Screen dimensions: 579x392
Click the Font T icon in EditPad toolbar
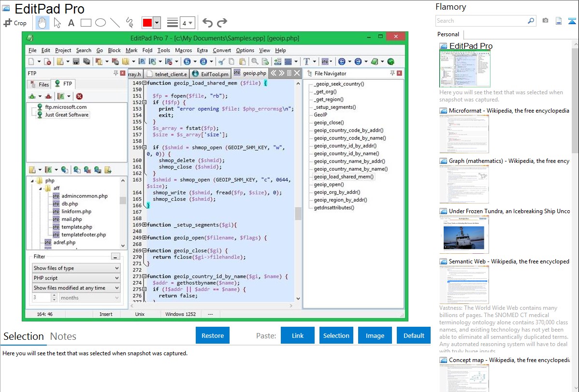pyautogui.click(x=306, y=62)
